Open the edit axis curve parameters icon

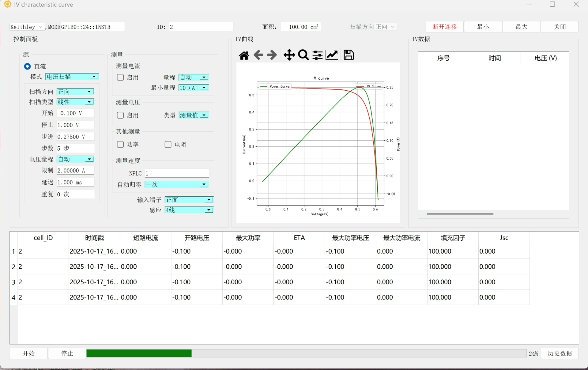point(332,55)
